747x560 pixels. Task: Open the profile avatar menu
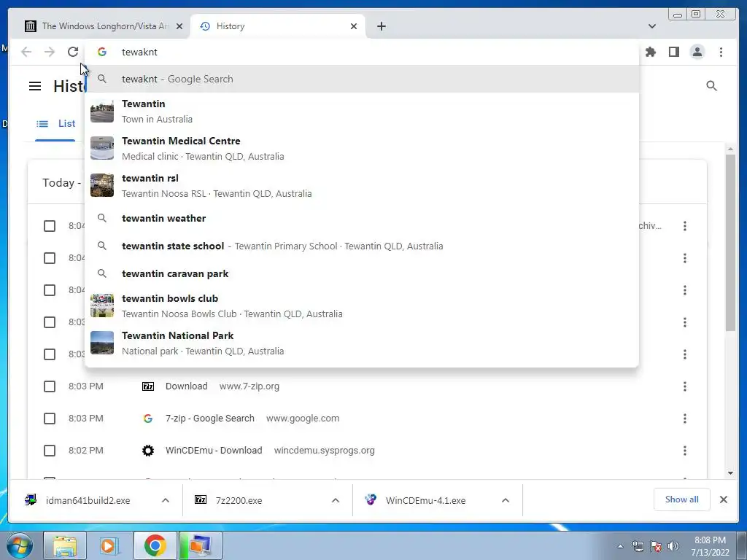697,52
